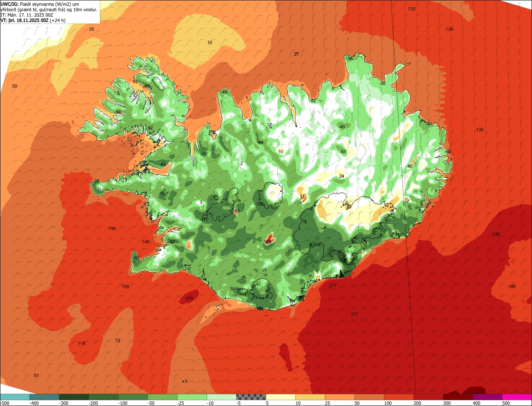
Task: Click the map value 17 near Hofsjökull
Action: (302, 197)
